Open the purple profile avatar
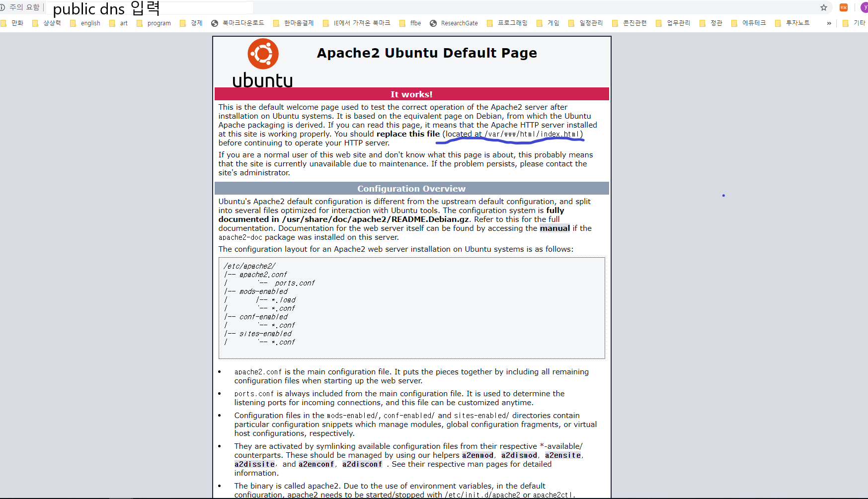The image size is (868, 499). tap(864, 7)
